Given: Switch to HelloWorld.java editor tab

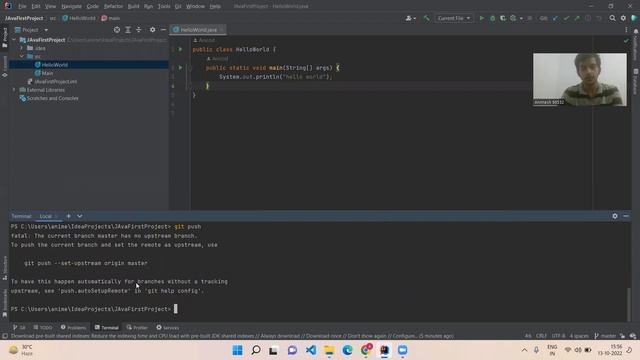Looking at the screenshot, I should tap(198, 30).
